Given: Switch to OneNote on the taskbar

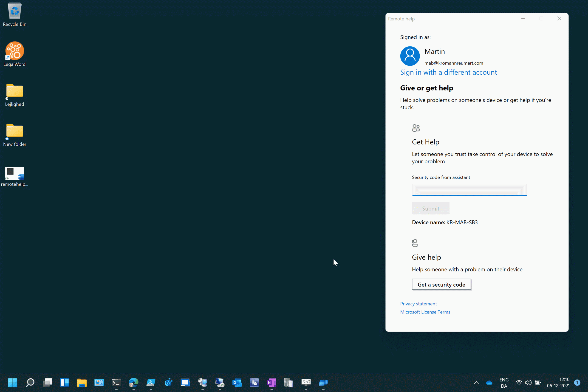Looking at the screenshot, I should tap(271, 382).
